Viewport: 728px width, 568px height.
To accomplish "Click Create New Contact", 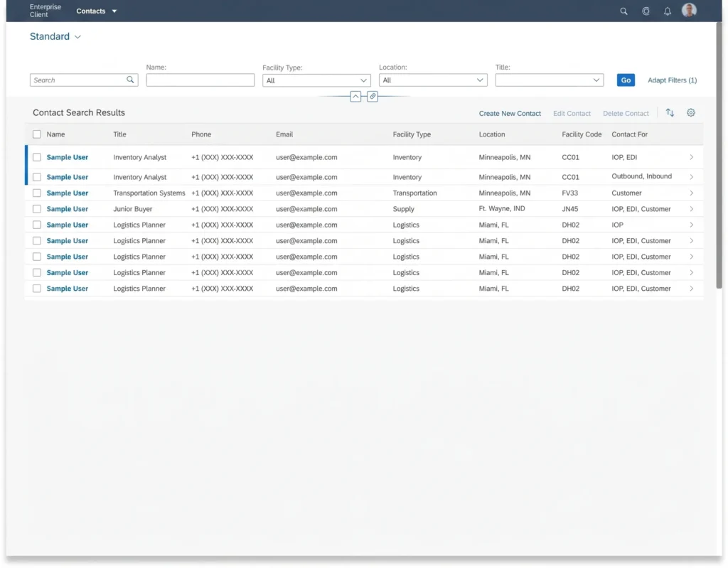I will pos(510,113).
